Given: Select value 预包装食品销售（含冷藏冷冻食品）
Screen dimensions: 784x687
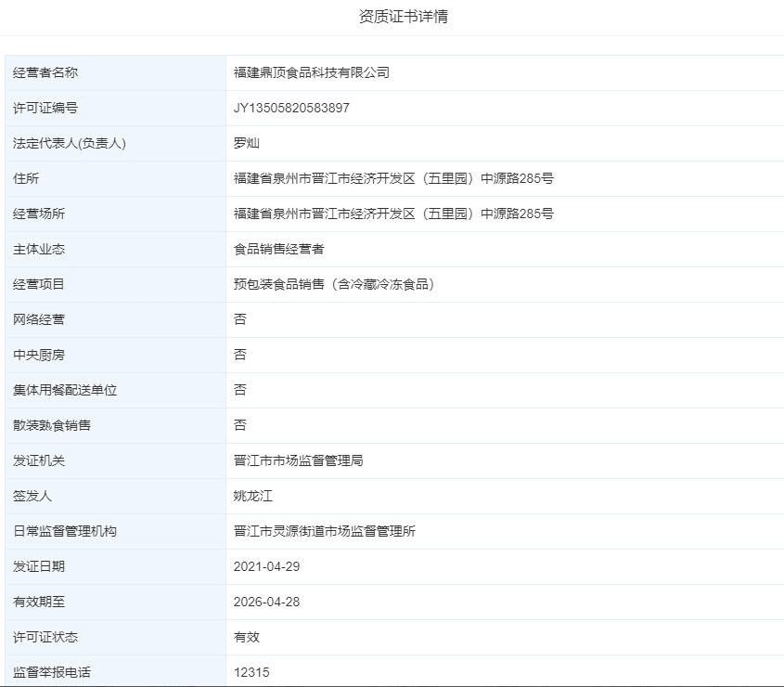Looking at the screenshot, I should 335,285.
